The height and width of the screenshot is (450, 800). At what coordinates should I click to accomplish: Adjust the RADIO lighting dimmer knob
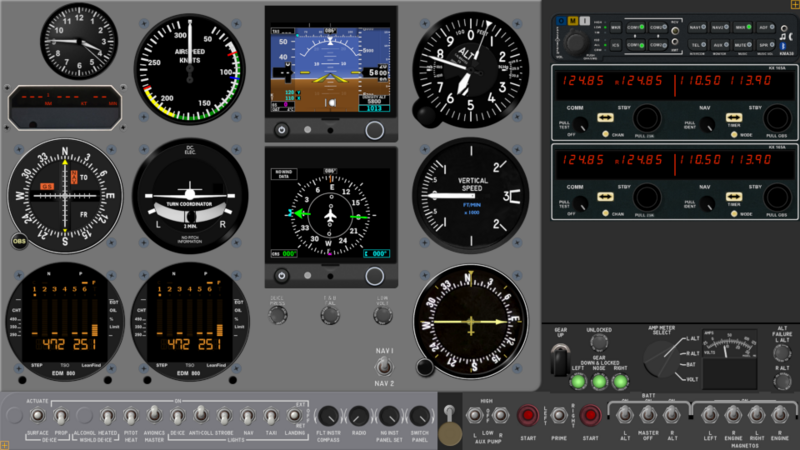(359, 416)
